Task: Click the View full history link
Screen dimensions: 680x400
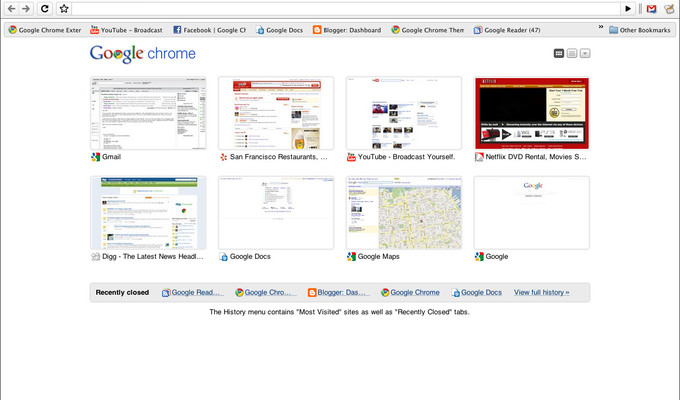Action: [541, 293]
